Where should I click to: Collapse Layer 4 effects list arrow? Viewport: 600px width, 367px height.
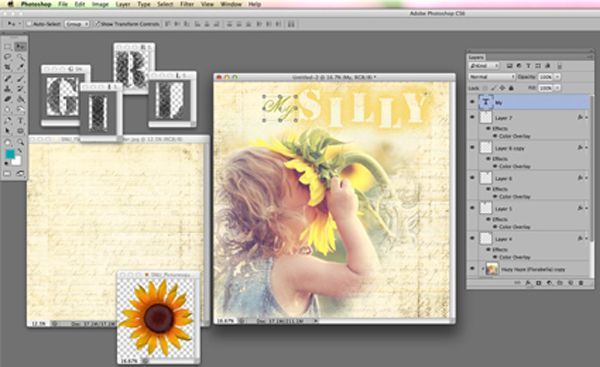tap(586, 238)
